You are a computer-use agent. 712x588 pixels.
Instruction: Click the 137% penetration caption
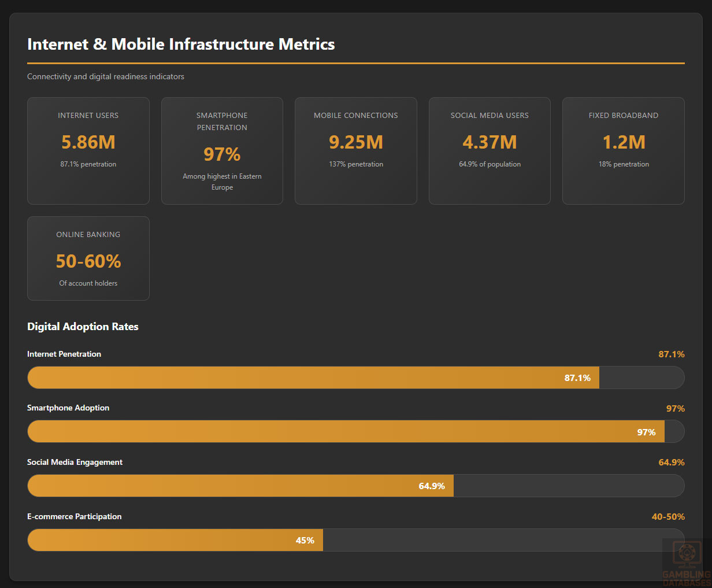(356, 164)
